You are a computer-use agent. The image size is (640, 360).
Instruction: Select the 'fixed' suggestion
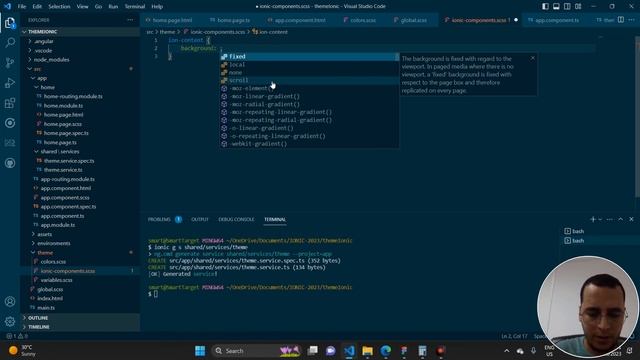pyautogui.click(x=309, y=57)
